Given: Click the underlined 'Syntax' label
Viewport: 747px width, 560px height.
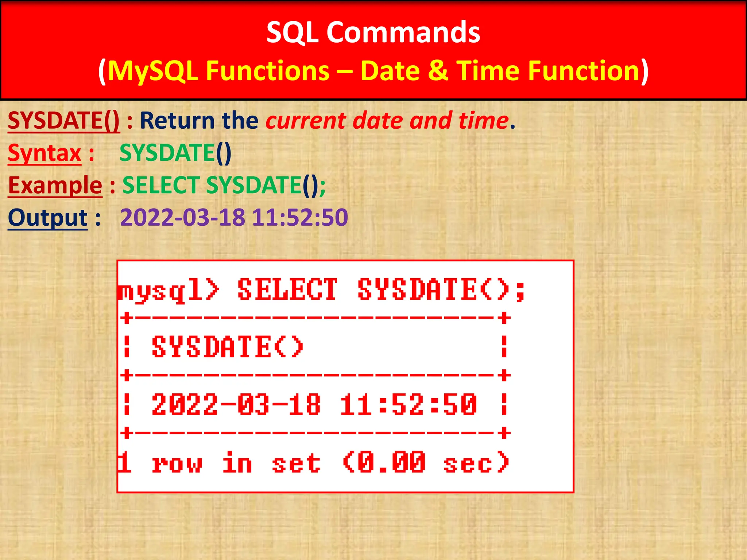Looking at the screenshot, I should point(44,153).
